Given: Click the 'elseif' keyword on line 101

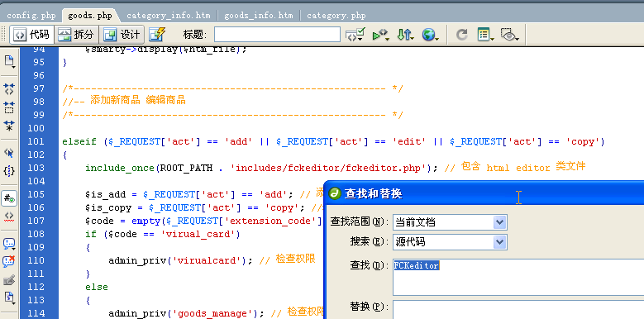Looking at the screenshot, I should (79, 141).
